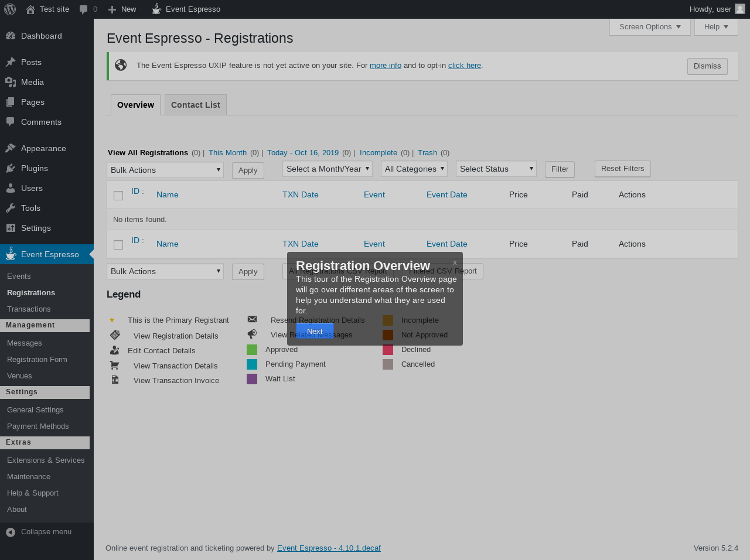This screenshot has height=560, width=750.
Task: Switch to the Contact List tab
Action: 196,105
